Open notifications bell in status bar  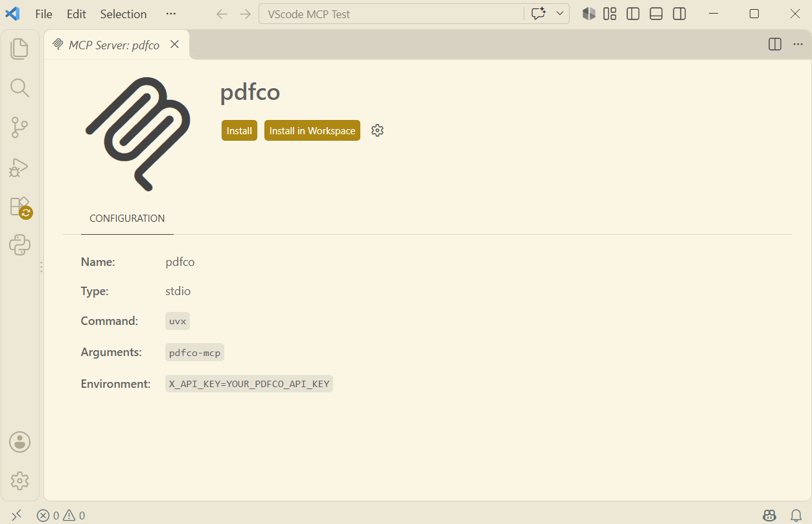(796, 516)
